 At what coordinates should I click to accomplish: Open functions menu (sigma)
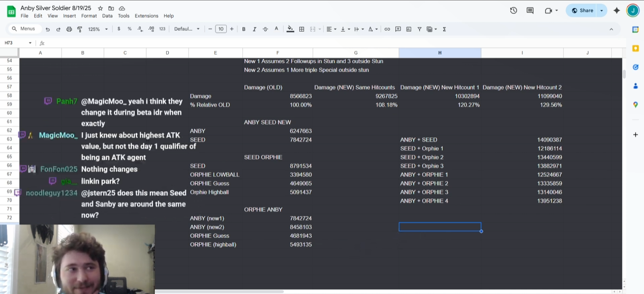pos(444,29)
